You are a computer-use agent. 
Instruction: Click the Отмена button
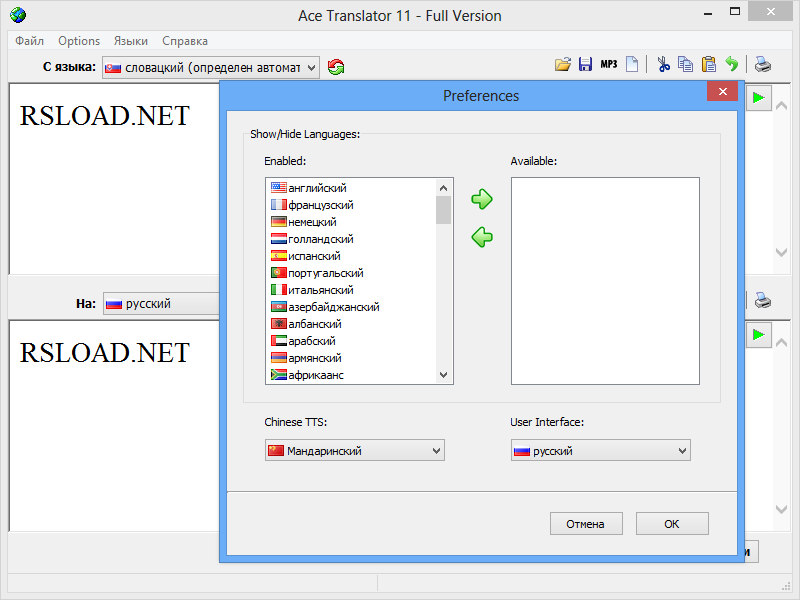pos(586,524)
